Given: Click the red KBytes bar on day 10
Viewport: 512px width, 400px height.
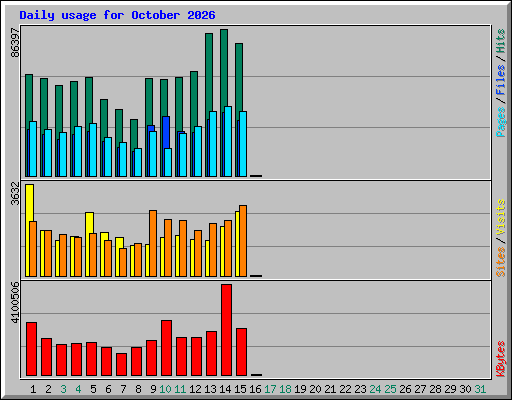Looking at the screenshot, I should (x=166, y=348).
